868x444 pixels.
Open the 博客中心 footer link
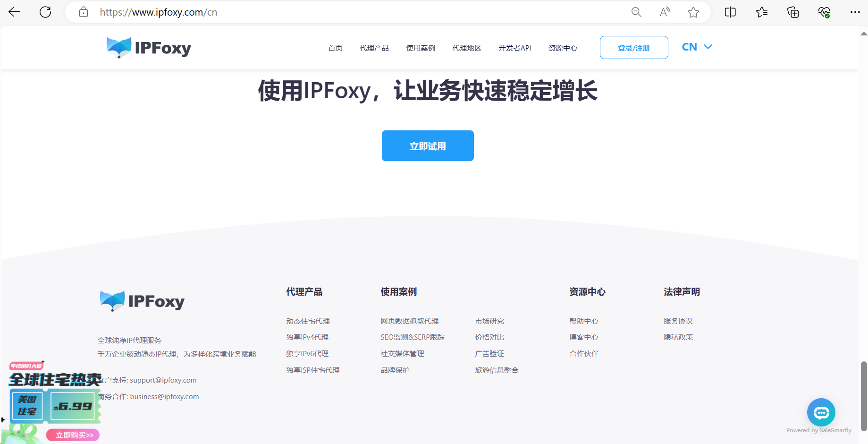pos(584,337)
